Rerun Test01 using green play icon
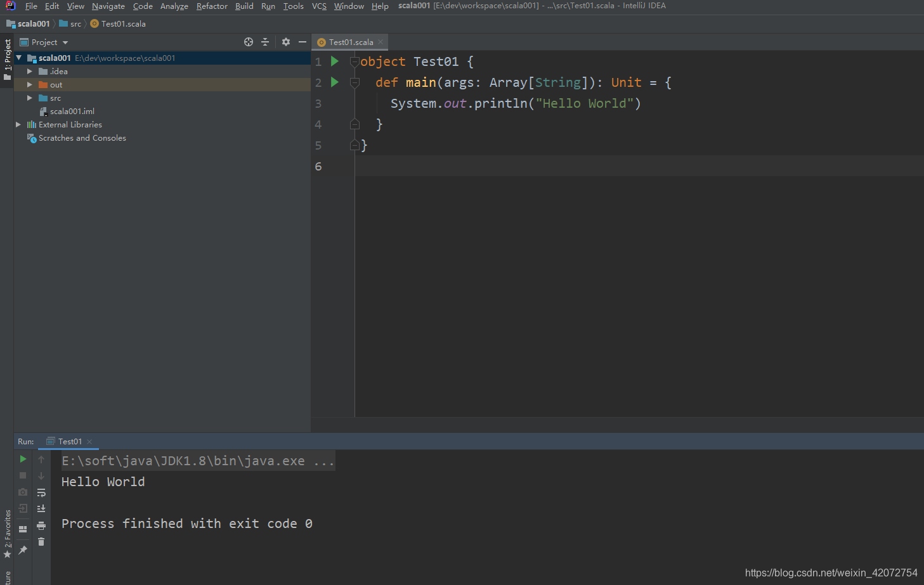This screenshot has height=585, width=924. pyautogui.click(x=23, y=459)
